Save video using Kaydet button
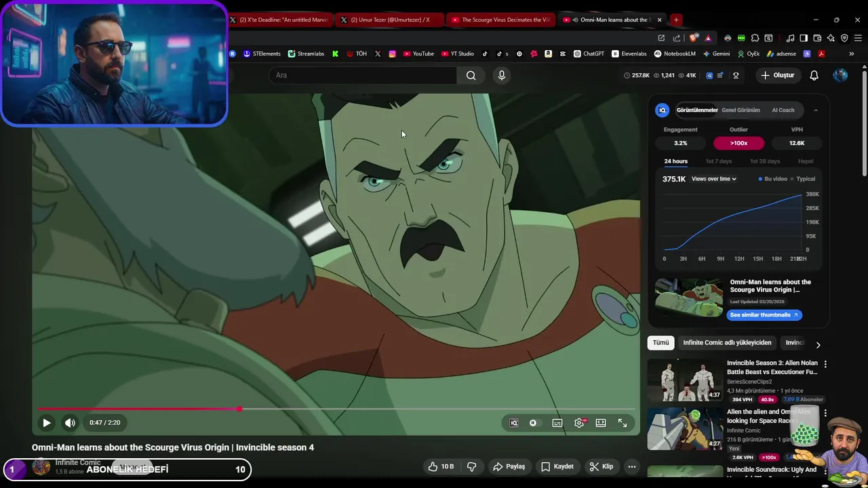The width and height of the screenshot is (868, 488). point(558,466)
